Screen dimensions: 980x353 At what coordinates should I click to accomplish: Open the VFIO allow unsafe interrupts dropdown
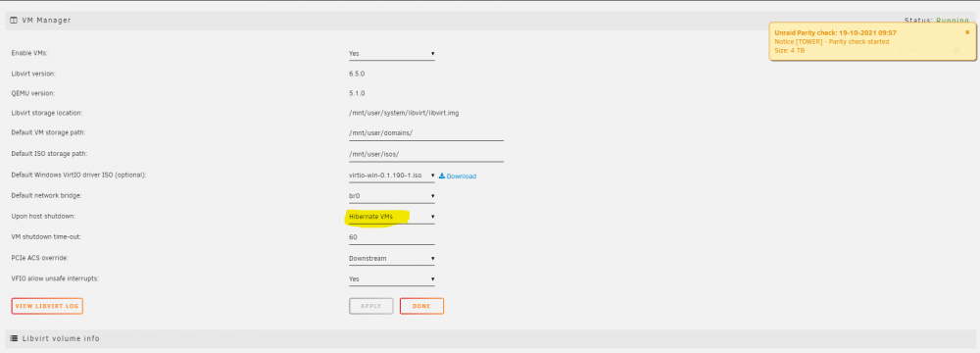tap(392, 279)
